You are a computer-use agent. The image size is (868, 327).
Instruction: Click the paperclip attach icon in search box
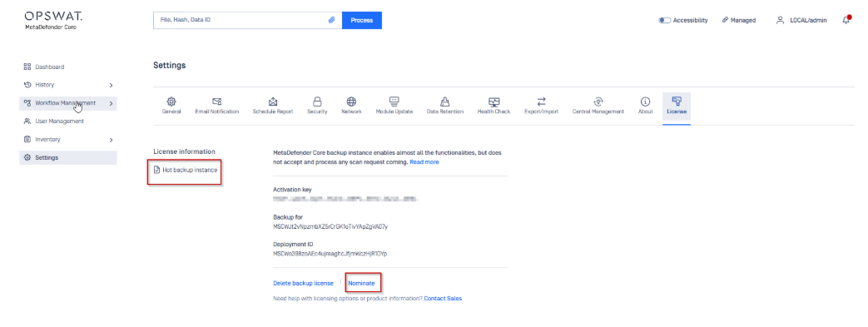point(331,20)
